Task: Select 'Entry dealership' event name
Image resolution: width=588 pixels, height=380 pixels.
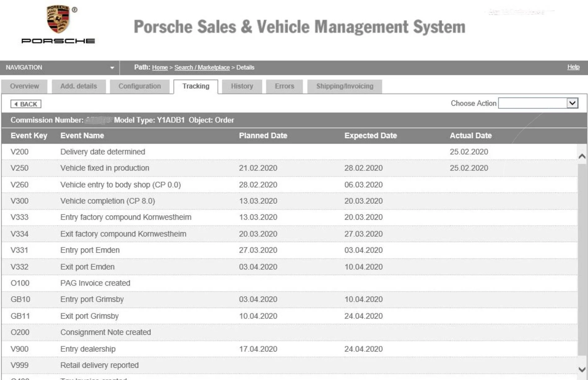Action: (x=88, y=349)
